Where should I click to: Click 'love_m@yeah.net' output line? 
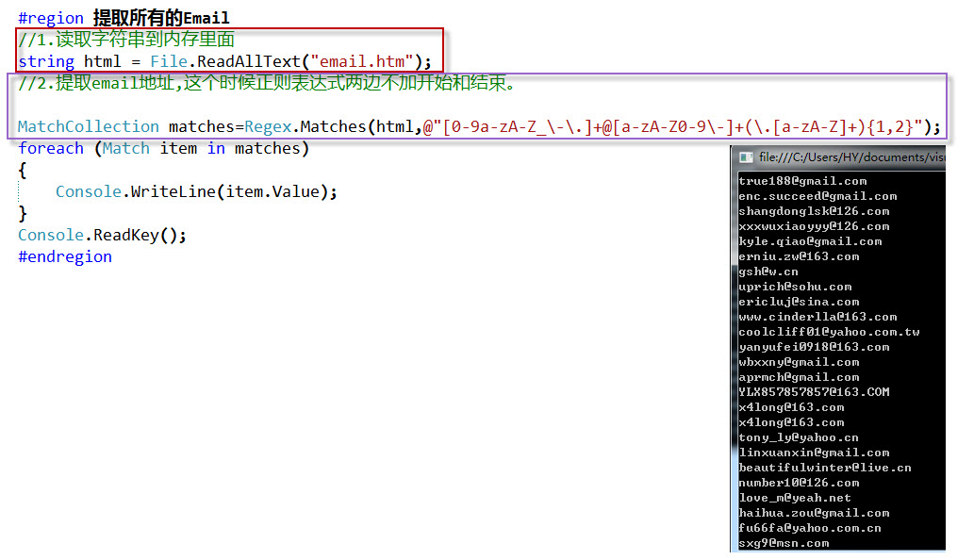pos(795,498)
